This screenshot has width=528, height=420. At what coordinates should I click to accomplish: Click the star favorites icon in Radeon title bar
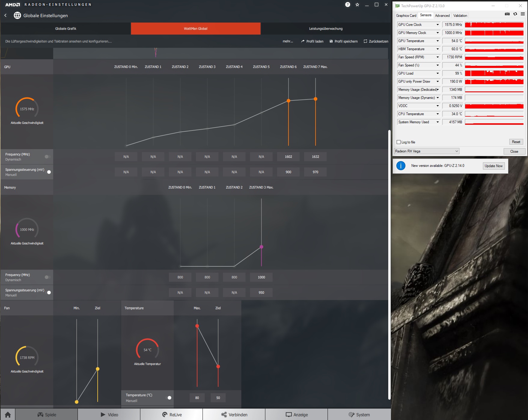pyautogui.click(x=357, y=5)
